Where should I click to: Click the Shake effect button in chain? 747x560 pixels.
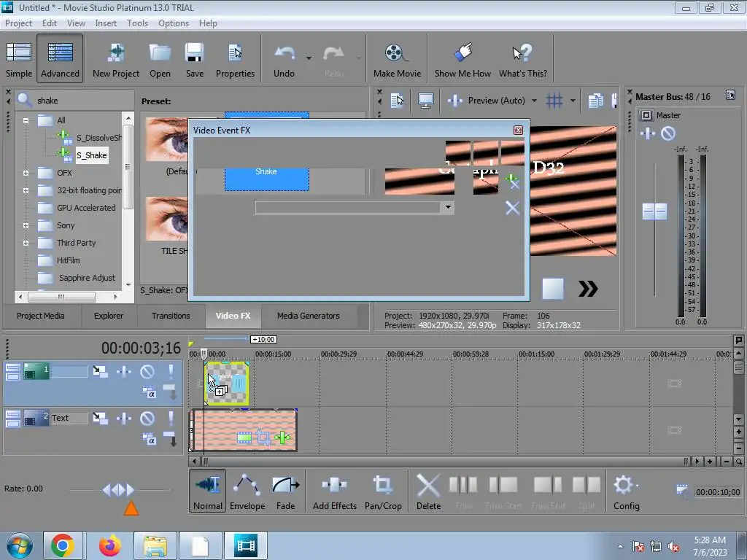266,179
